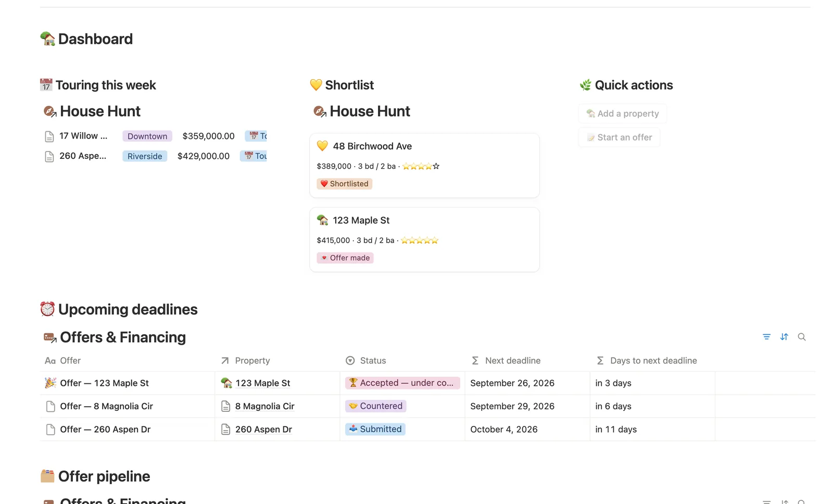The image size is (833, 504).
Task: Click the Shortlisted tag on 48 Birchwood Ave
Action: tap(344, 184)
